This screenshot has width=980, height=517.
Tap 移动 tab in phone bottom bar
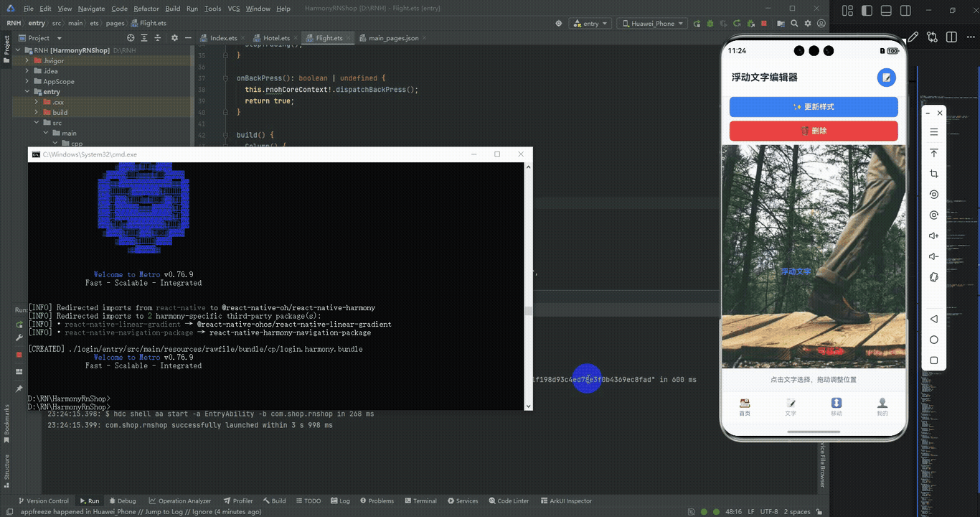[x=837, y=407]
